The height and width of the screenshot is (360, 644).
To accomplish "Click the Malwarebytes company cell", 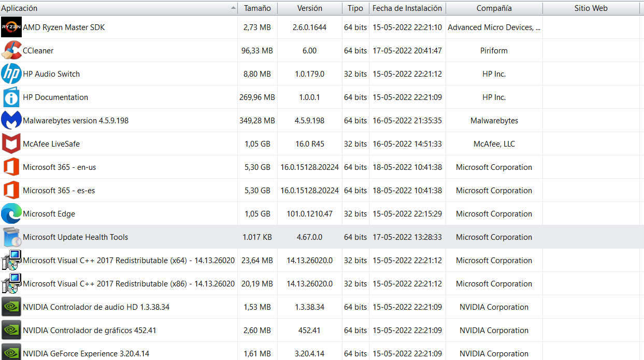I will pyautogui.click(x=494, y=120).
